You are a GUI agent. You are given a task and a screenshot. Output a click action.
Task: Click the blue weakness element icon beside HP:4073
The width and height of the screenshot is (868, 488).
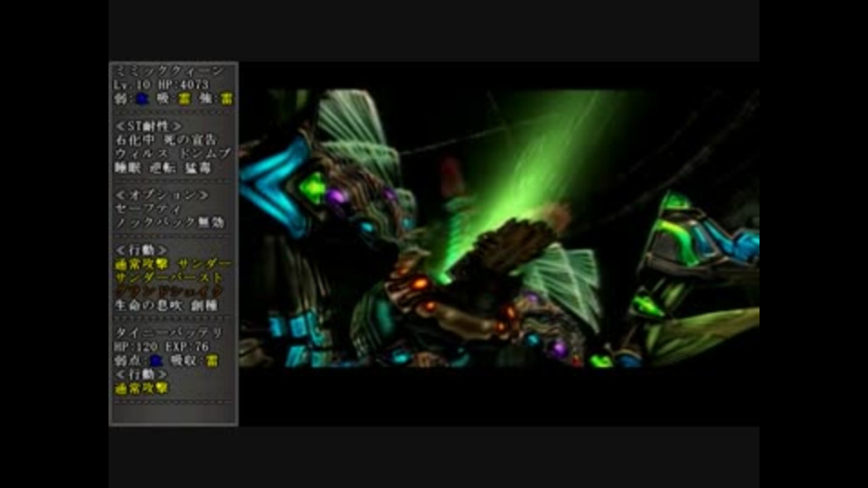point(142,99)
